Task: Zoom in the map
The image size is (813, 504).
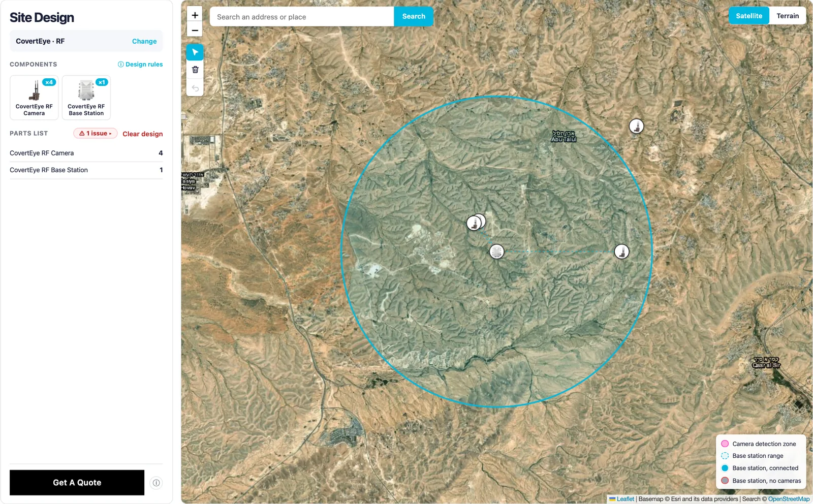Action: click(x=195, y=15)
